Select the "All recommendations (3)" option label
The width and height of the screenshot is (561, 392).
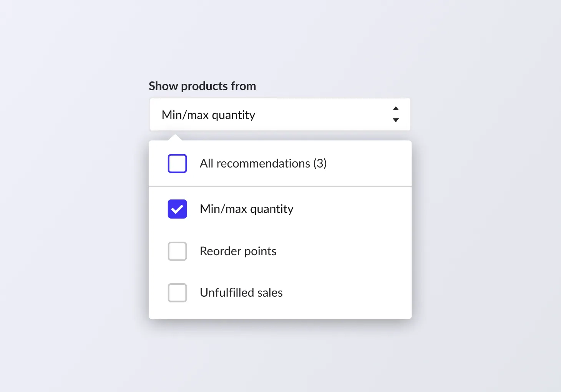coord(263,164)
